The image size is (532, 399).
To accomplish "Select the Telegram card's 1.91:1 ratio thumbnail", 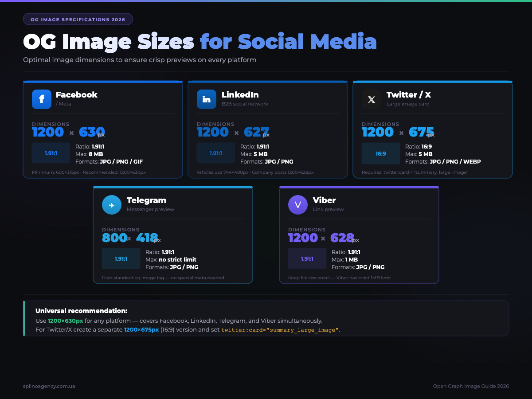I will [x=121, y=259].
